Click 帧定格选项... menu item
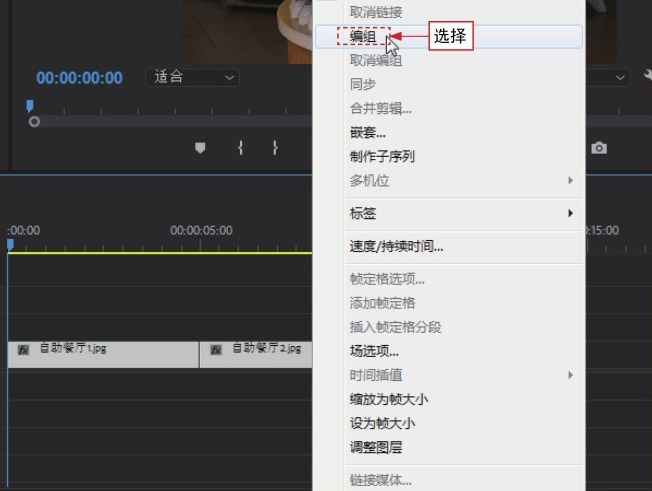 pyautogui.click(x=449, y=279)
